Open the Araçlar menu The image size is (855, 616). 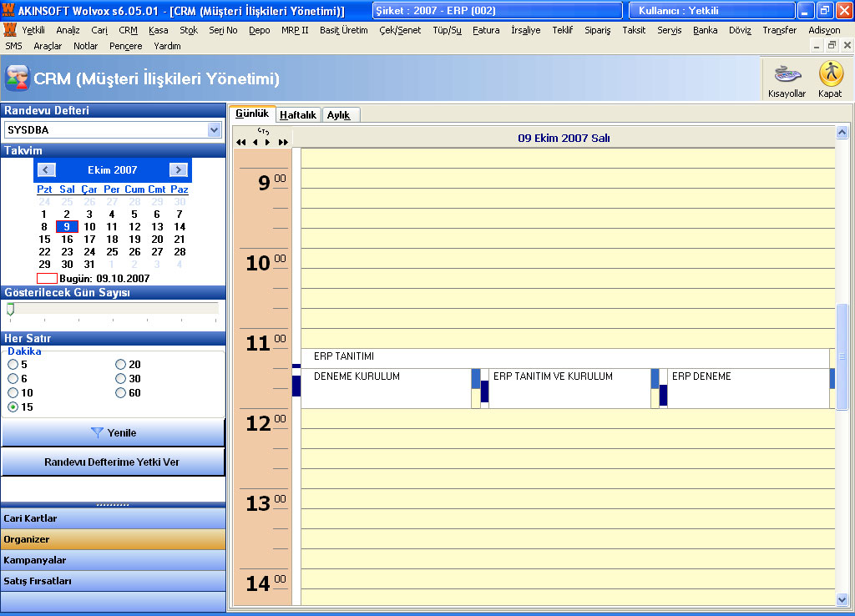tap(48, 46)
